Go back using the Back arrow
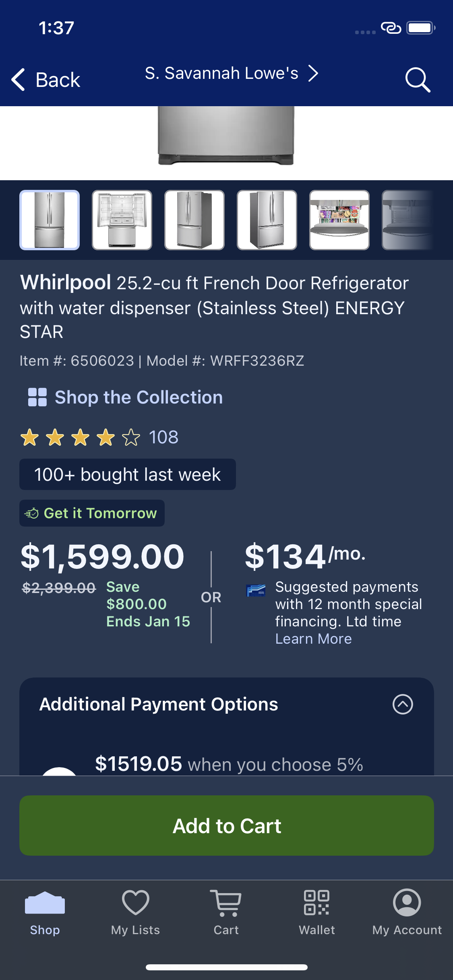 pyautogui.click(x=46, y=80)
